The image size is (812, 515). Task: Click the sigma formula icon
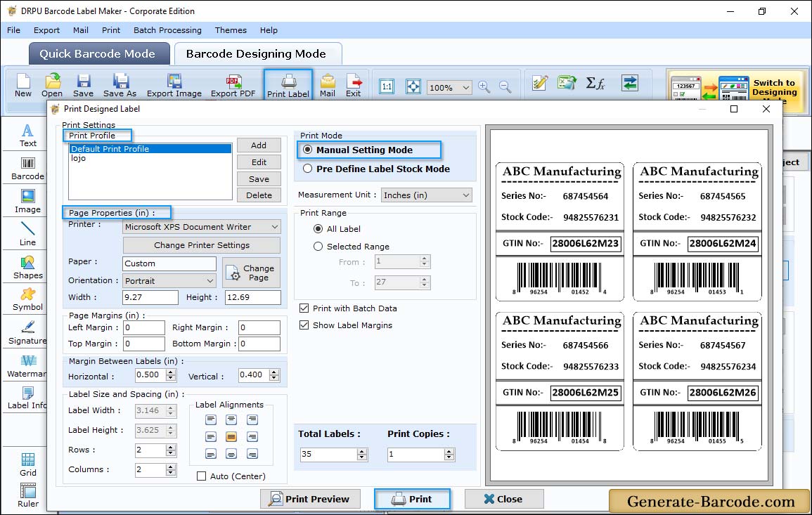point(595,83)
